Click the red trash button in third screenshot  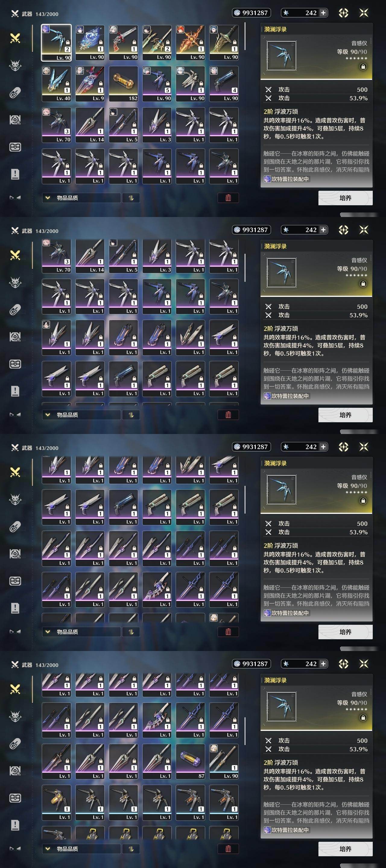228,632
